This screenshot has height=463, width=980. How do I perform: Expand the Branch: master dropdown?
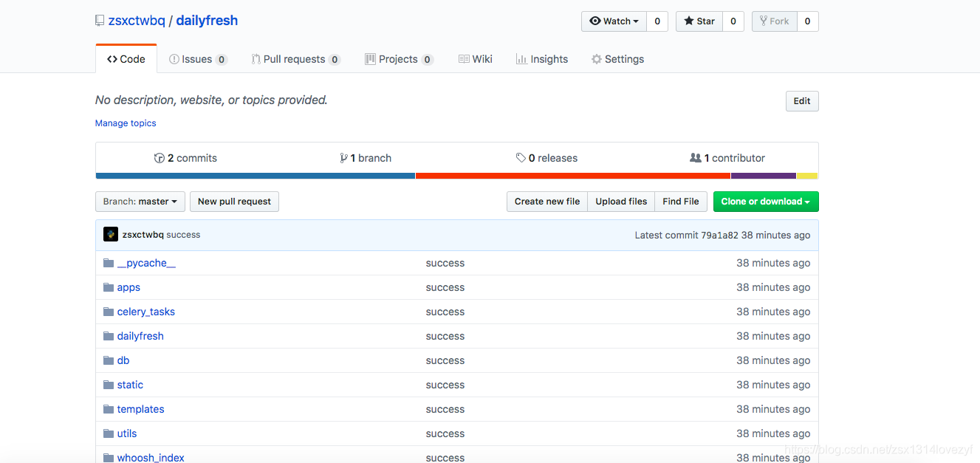140,202
